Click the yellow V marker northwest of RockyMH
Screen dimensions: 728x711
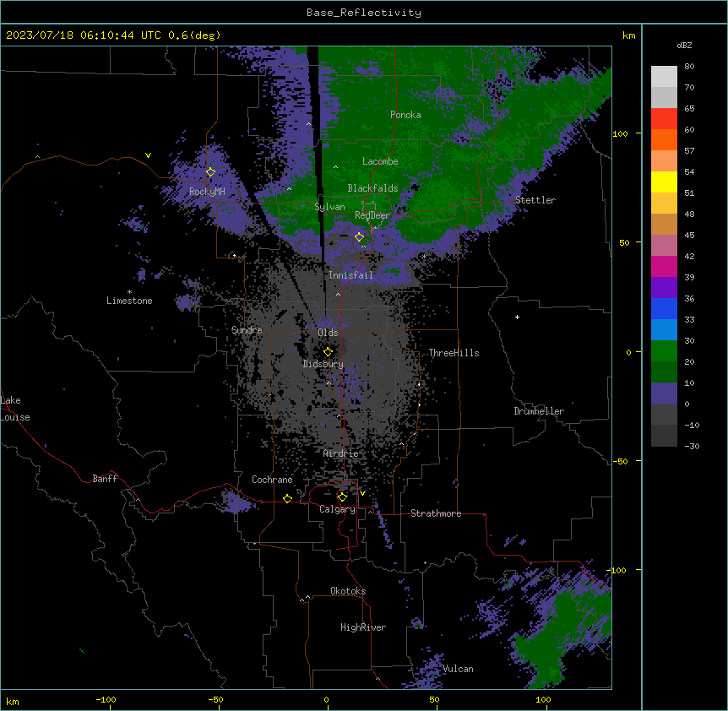coord(148,155)
